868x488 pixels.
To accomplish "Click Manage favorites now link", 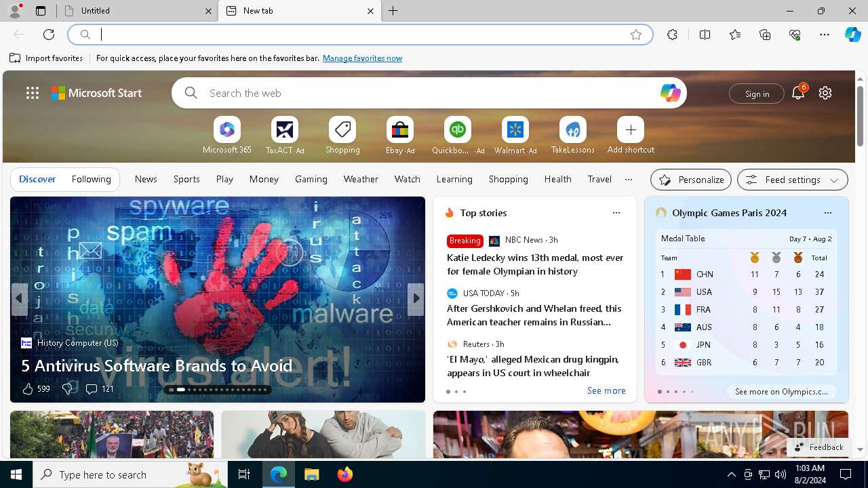I will click(362, 58).
